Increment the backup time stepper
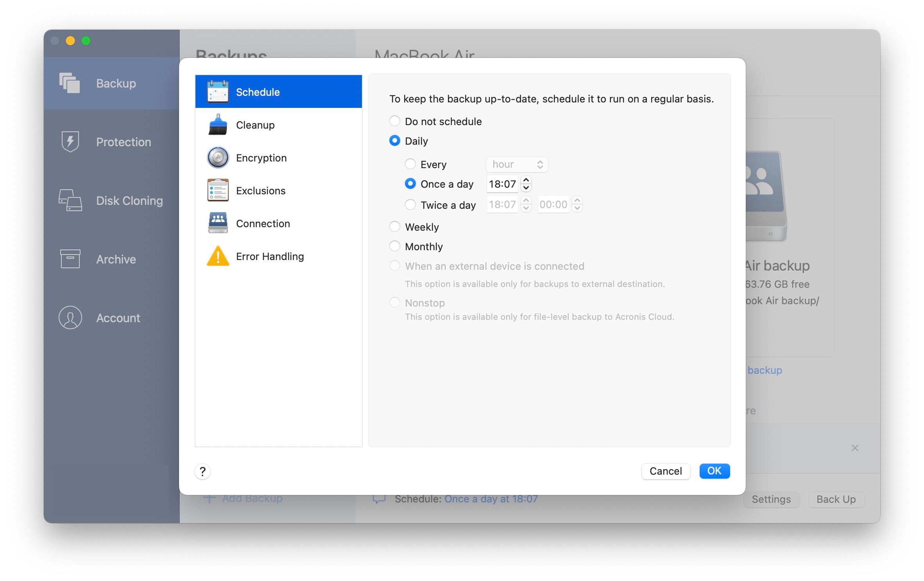Screen dimensions: 924x581 coord(526,181)
